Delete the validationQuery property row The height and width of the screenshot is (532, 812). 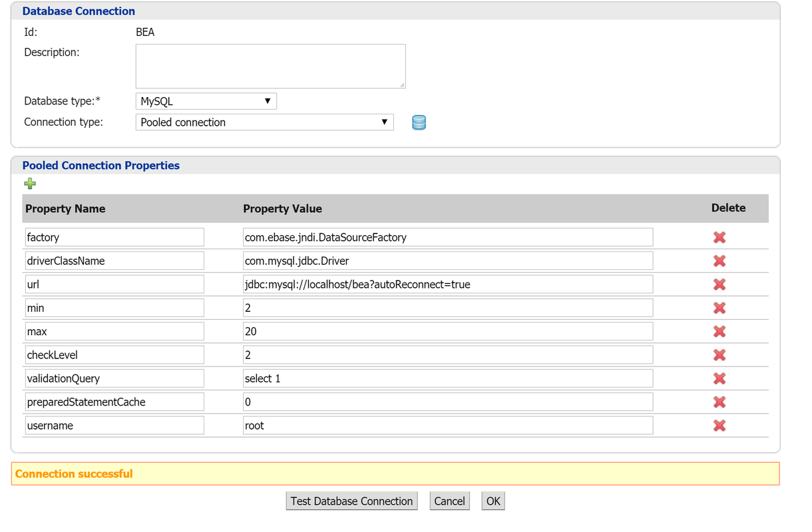coord(719,378)
